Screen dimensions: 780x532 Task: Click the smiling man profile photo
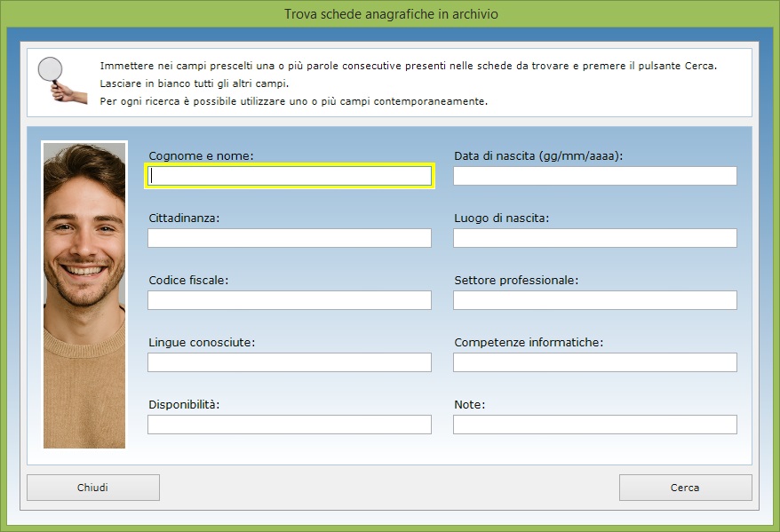pos(84,295)
